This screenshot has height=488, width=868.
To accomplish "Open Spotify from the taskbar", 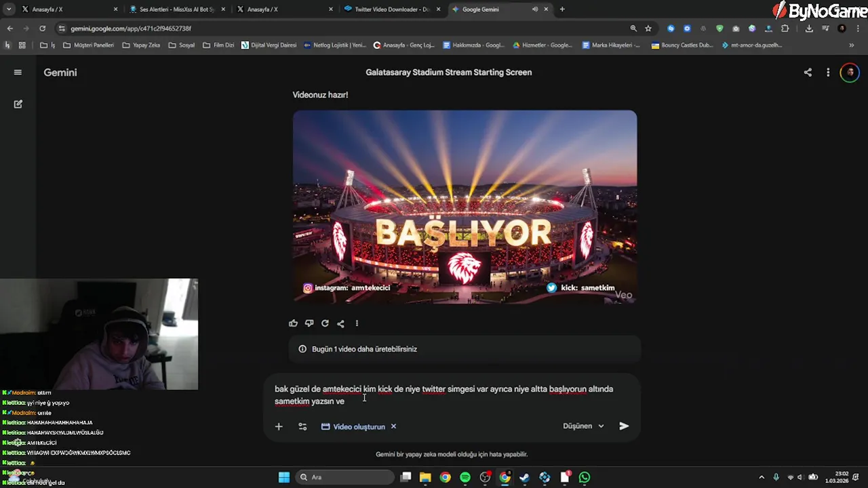I will click(465, 477).
